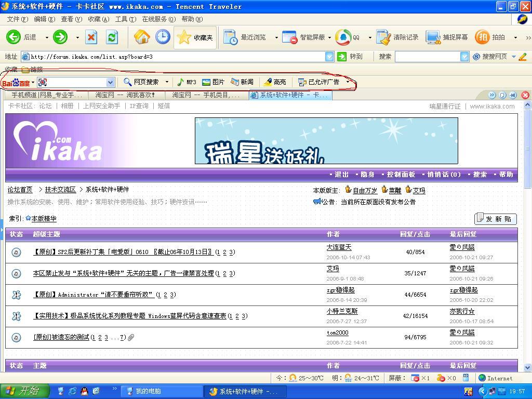Click 搜搜网页 search button

pos(490,57)
